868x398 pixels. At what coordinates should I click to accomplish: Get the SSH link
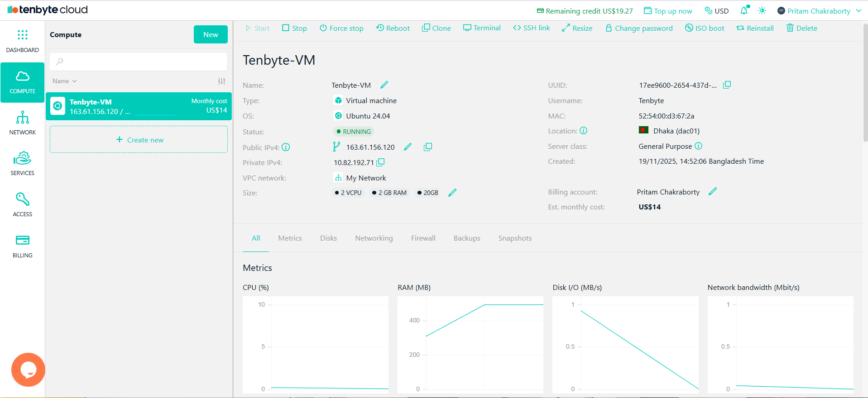[532, 28]
